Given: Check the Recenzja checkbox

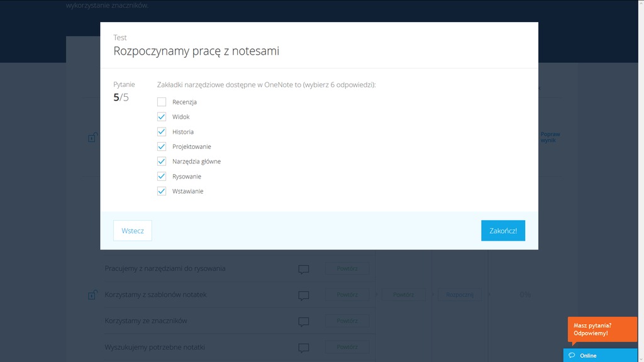Looking at the screenshot, I should point(162,102).
